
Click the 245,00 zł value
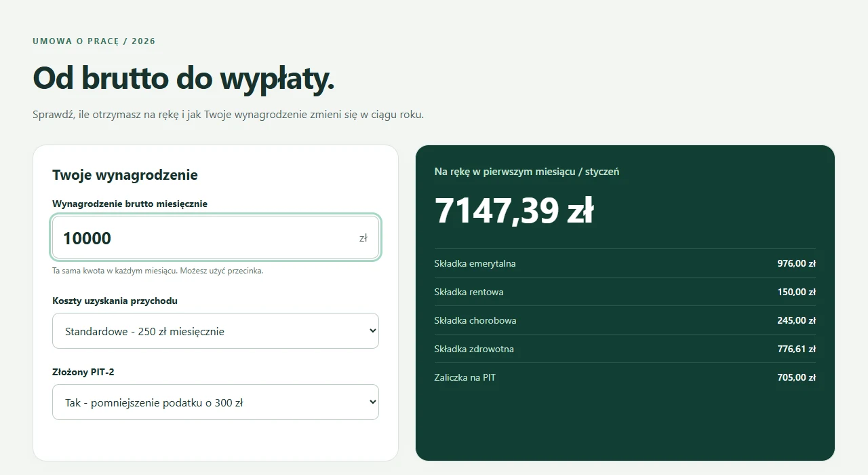tap(796, 320)
